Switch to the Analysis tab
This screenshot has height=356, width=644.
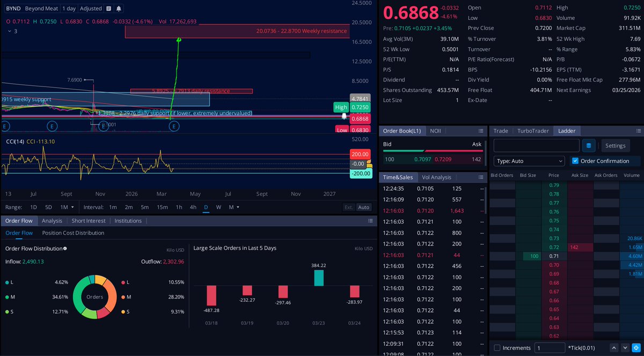point(52,221)
